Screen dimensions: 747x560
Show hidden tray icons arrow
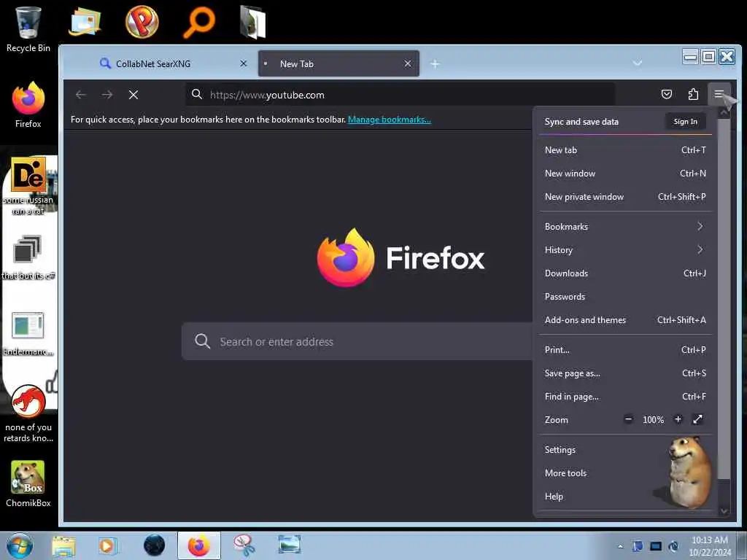[x=620, y=546]
